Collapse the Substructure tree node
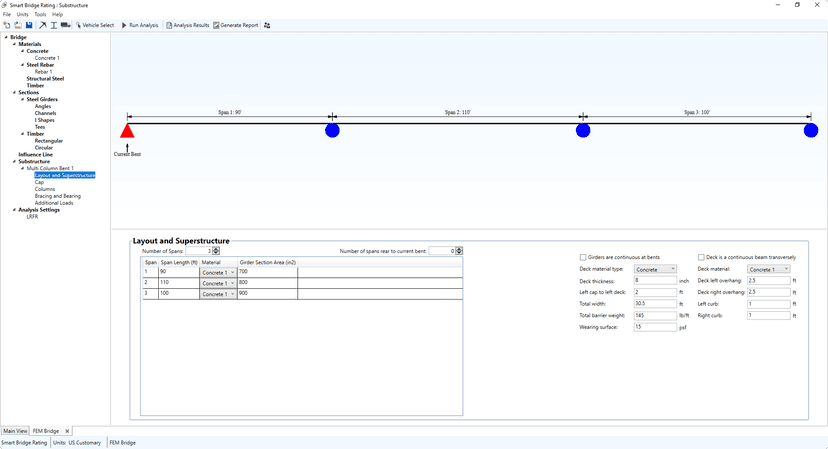 pyautogui.click(x=14, y=161)
